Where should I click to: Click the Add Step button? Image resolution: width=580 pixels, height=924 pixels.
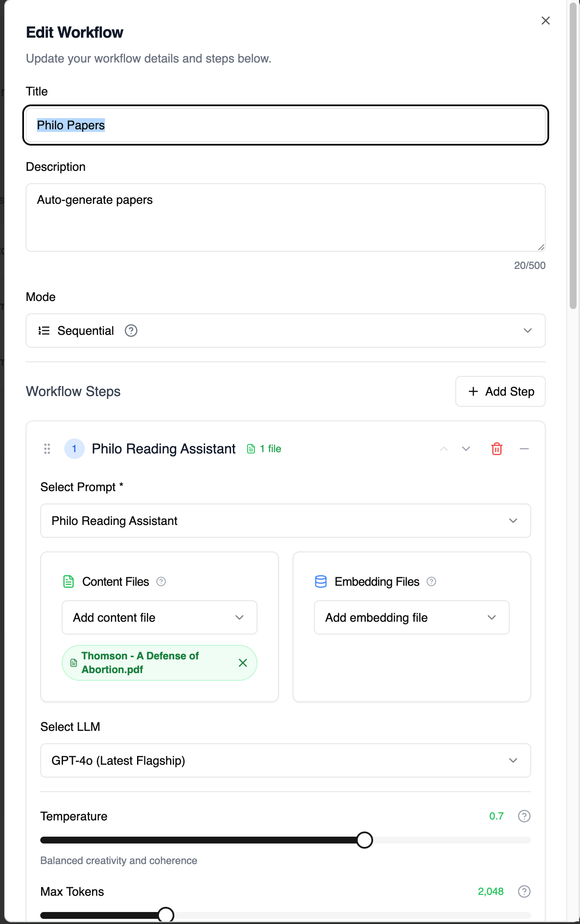(x=500, y=391)
